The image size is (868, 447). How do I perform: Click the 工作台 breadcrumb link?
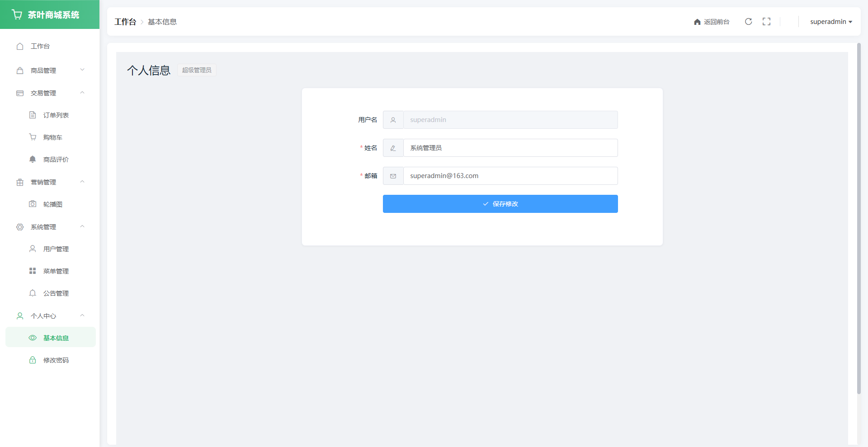125,22
